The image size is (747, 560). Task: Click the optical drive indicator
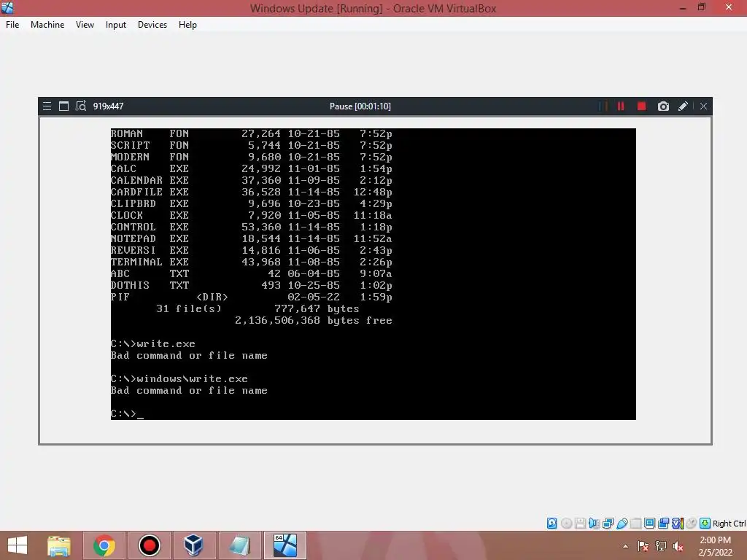tap(566, 524)
